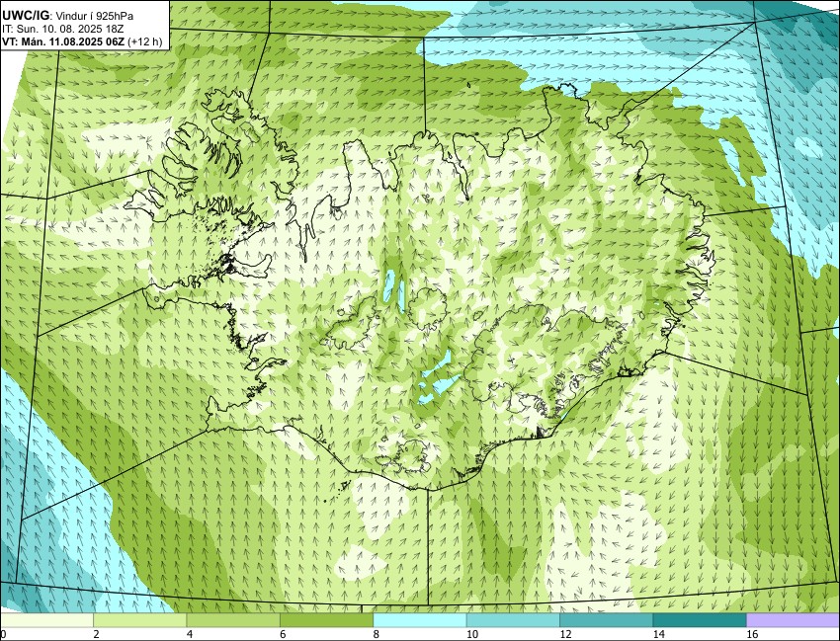Click the 12–14 teal legend swatch
Screen dimensions: 840x641
click(x=606, y=620)
